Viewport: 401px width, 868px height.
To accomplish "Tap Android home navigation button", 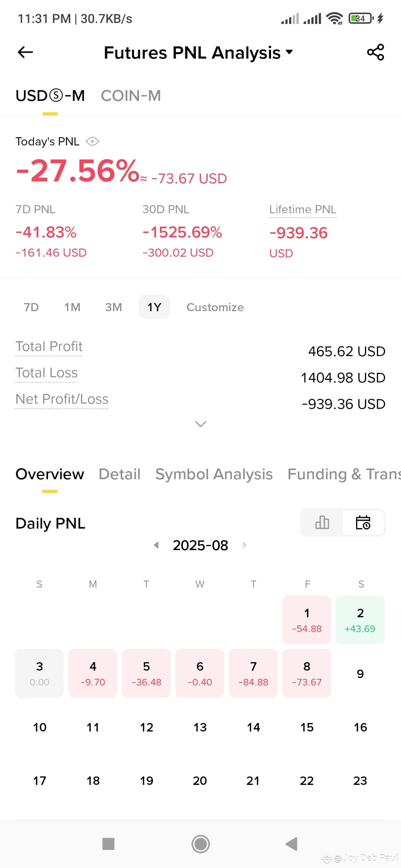I will coord(200,844).
